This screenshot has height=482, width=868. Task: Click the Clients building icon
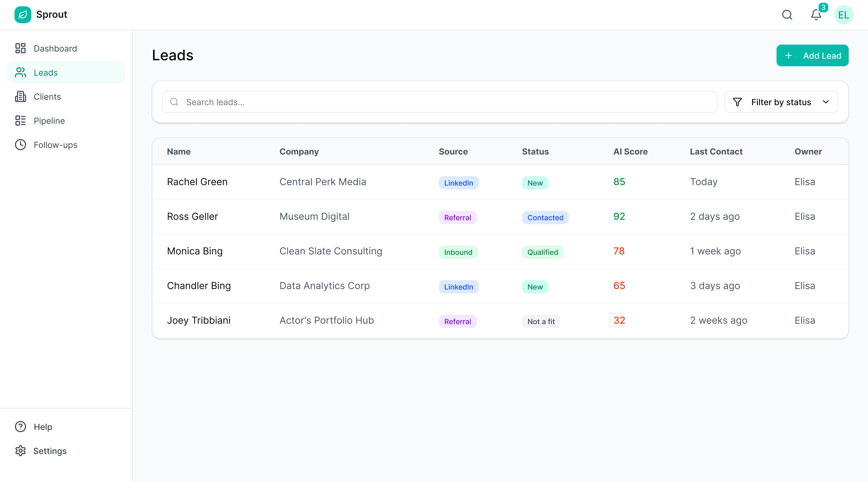tap(20, 97)
